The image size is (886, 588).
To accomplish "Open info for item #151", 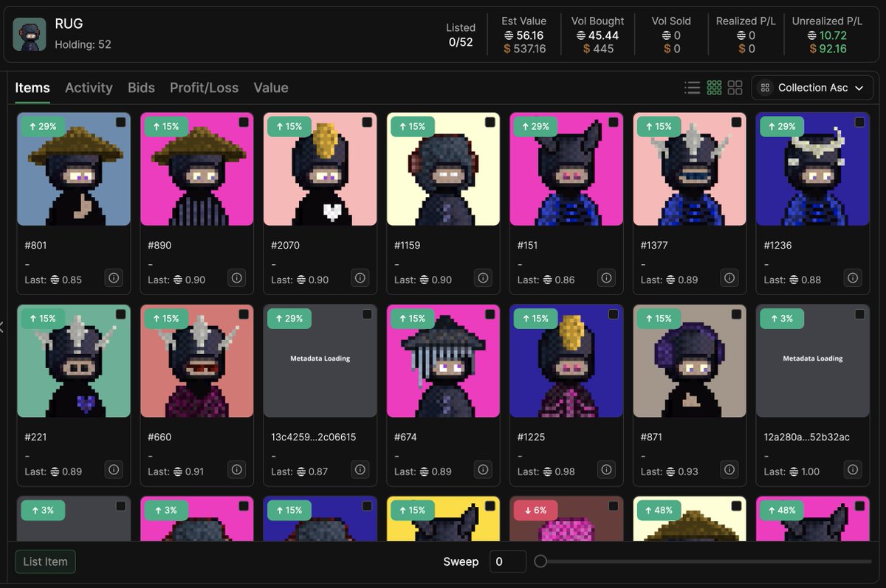I will coord(607,278).
